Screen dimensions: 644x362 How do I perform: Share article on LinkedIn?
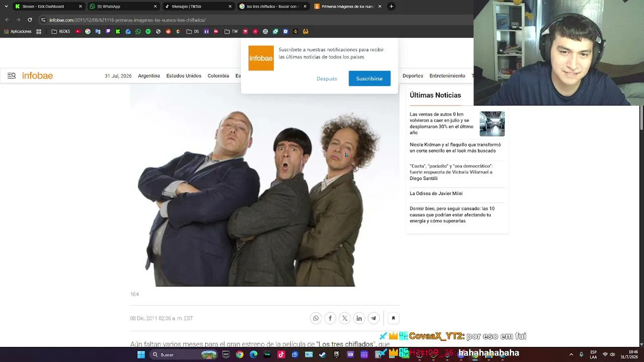coord(359,318)
